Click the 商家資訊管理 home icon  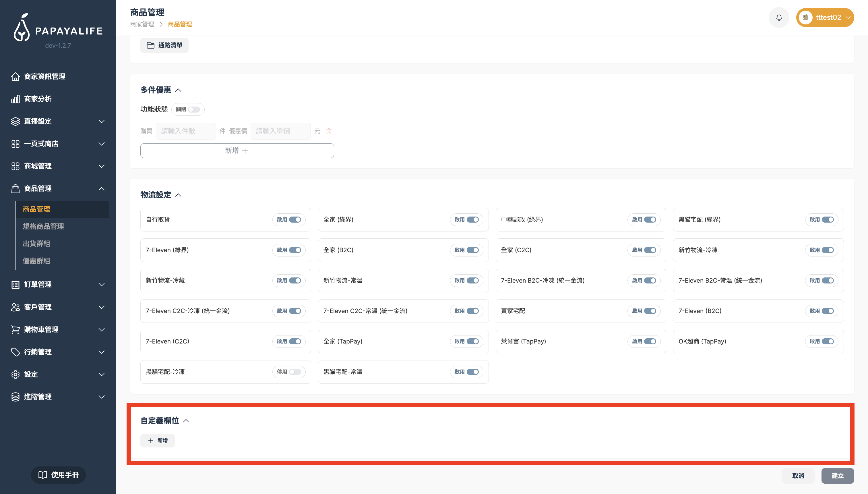coord(15,77)
